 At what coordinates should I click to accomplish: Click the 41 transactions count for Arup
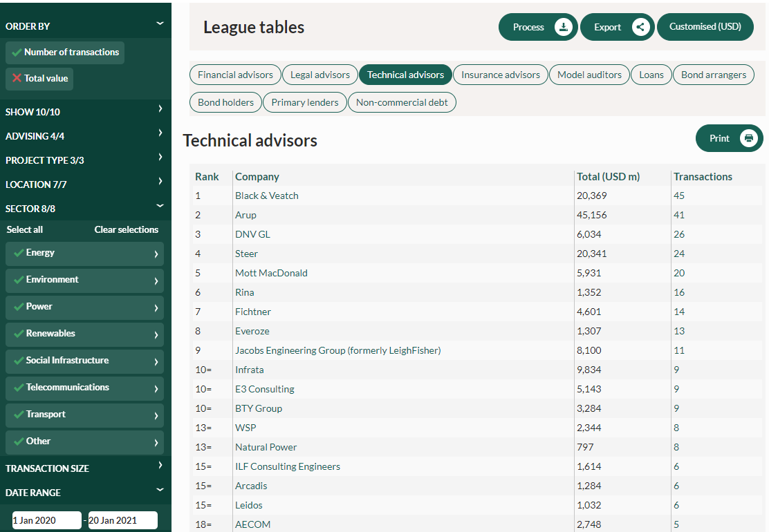[679, 215]
